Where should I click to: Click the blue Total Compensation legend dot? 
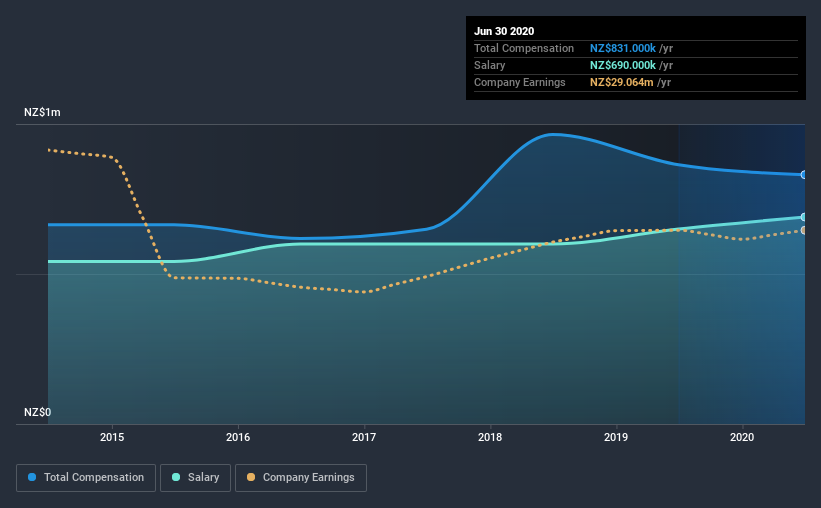tap(32, 477)
